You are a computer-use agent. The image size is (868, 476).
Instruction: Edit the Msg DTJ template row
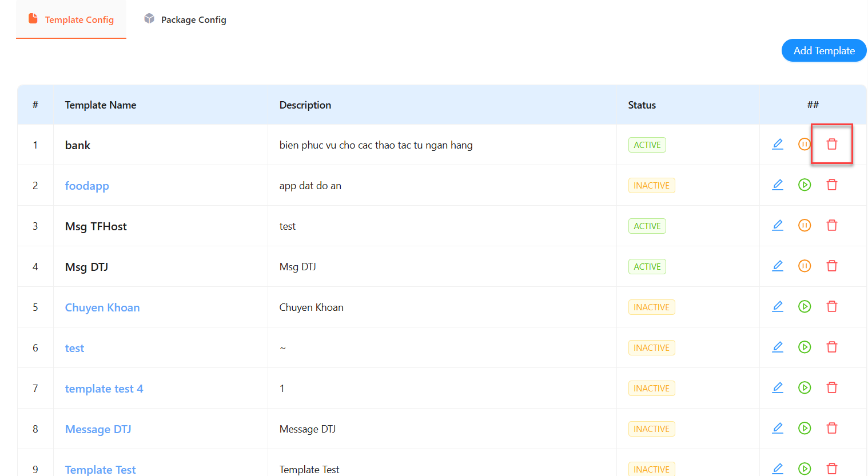(778, 266)
